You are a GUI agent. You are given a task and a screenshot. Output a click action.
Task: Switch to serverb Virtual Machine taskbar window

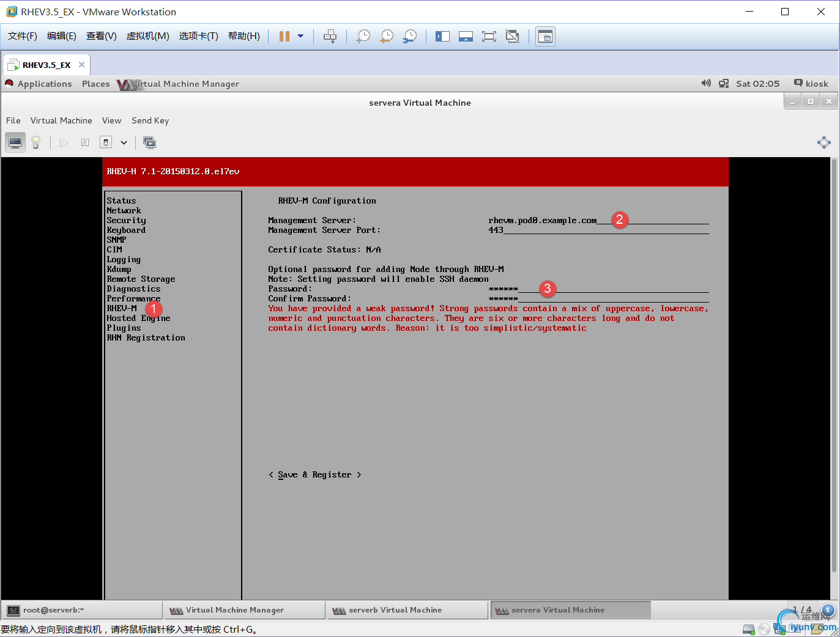point(407,610)
